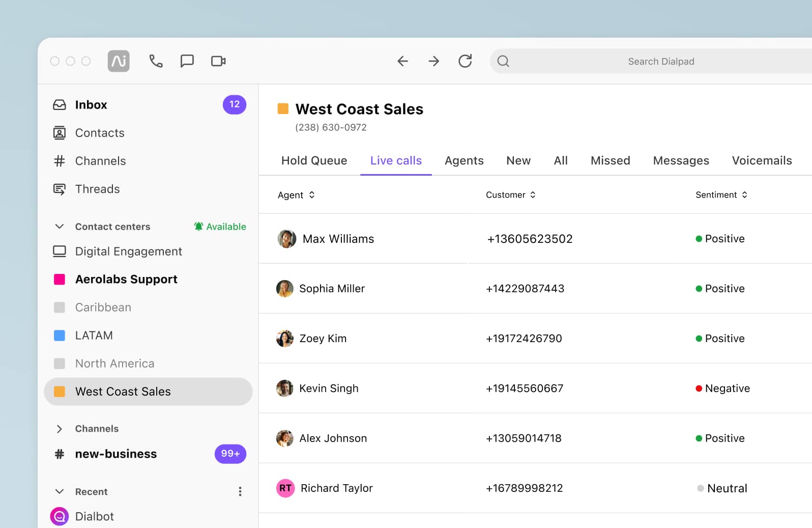This screenshot has height=528, width=812.
Task: Open the Voicemails tab
Action: pos(762,161)
